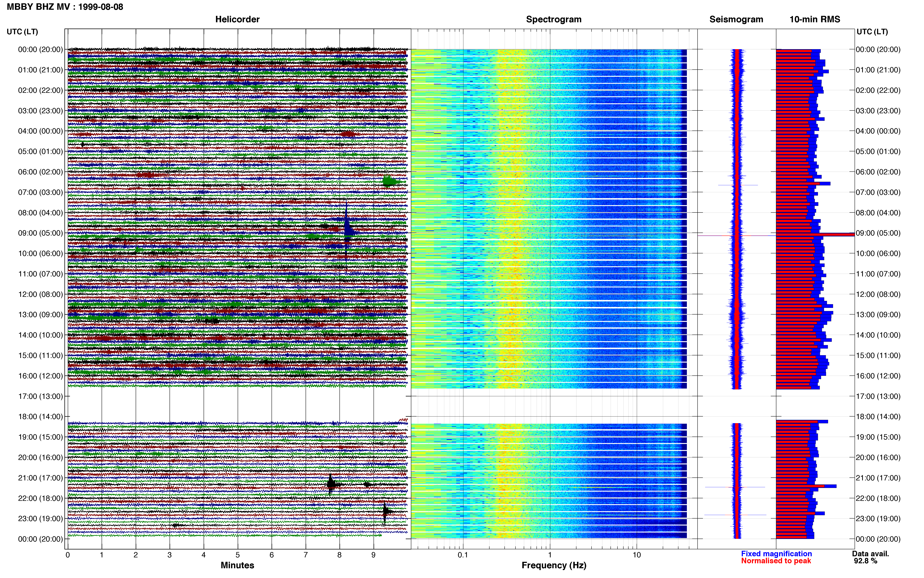Click the Frequency axis tick '0.1'

[x=463, y=555]
